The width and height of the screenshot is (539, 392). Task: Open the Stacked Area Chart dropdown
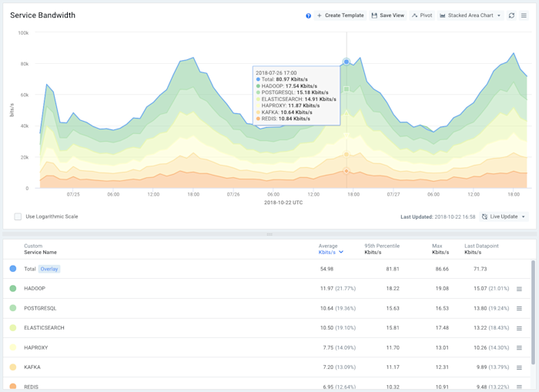coord(470,15)
